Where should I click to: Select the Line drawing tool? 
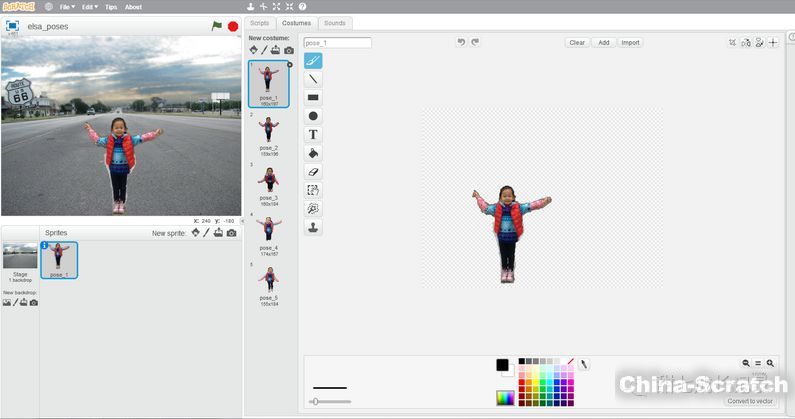[x=313, y=79]
